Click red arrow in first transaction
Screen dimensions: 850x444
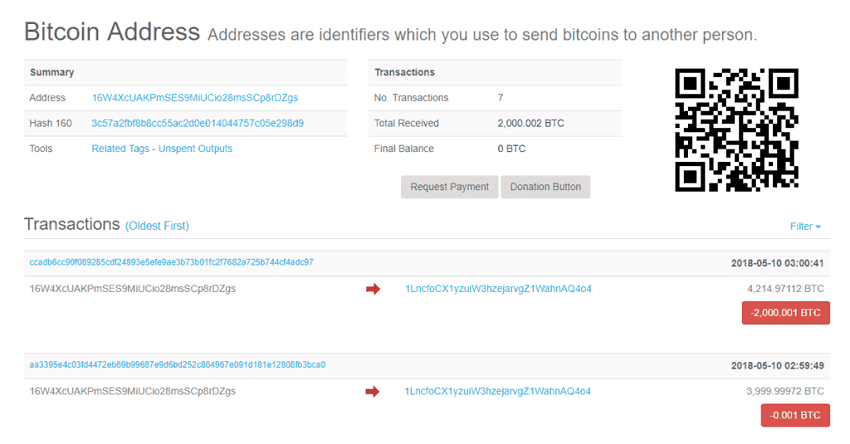[x=373, y=289]
